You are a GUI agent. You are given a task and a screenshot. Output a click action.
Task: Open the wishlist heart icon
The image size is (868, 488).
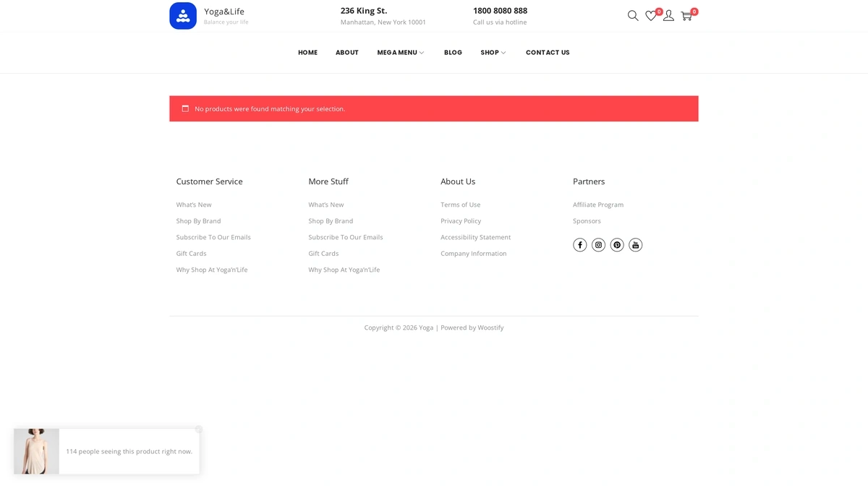tap(651, 16)
